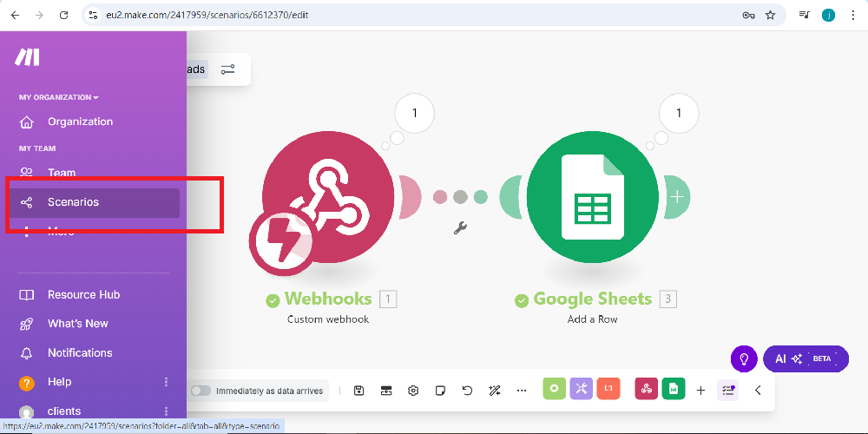This screenshot has width=868, height=434.
Task: Click the Google Sheets module title
Action: pyautogui.click(x=592, y=299)
